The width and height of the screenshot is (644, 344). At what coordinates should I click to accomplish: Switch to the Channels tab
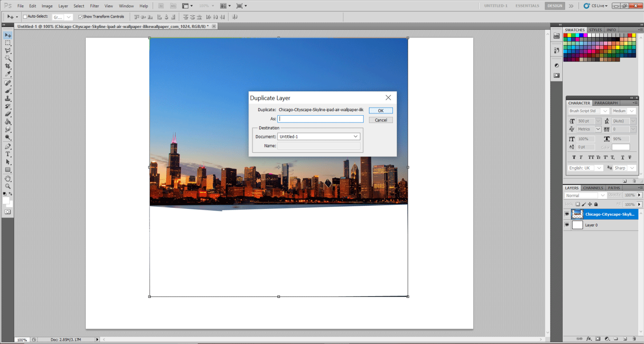[x=593, y=188]
